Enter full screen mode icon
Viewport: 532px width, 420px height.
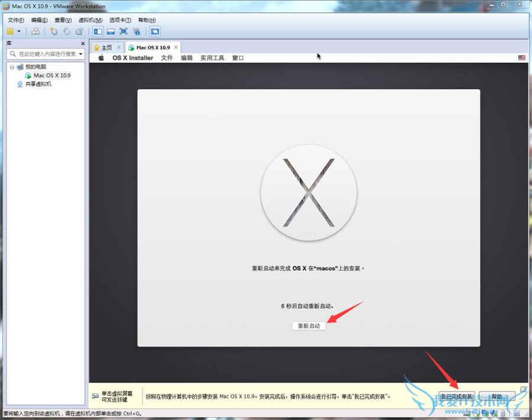(x=124, y=31)
